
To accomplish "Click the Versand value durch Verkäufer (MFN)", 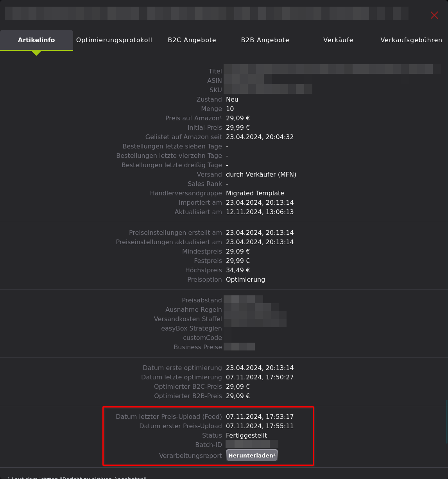I will point(261,174).
